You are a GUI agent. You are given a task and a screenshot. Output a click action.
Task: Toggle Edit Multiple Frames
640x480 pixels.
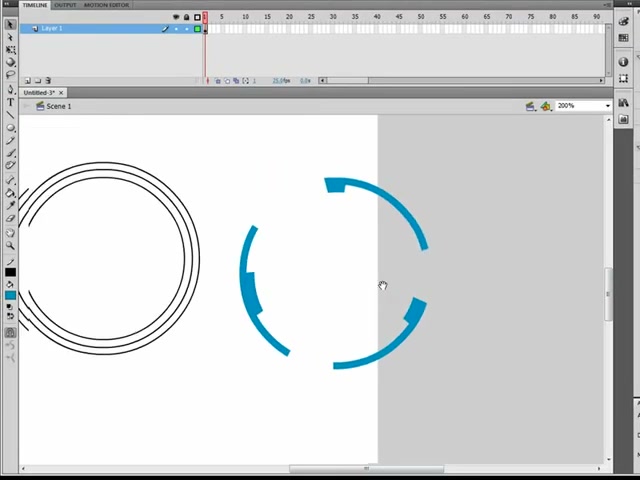click(236, 81)
